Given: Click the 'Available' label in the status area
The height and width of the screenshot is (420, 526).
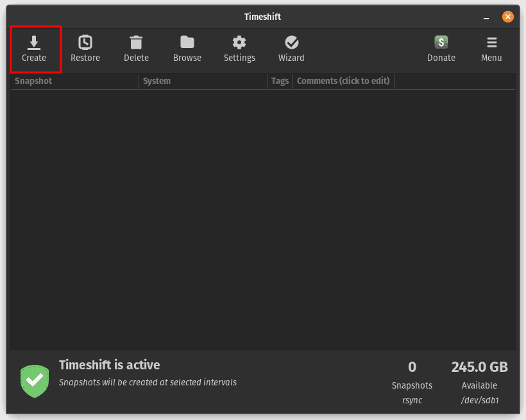Looking at the screenshot, I should (x=479, y=385).
